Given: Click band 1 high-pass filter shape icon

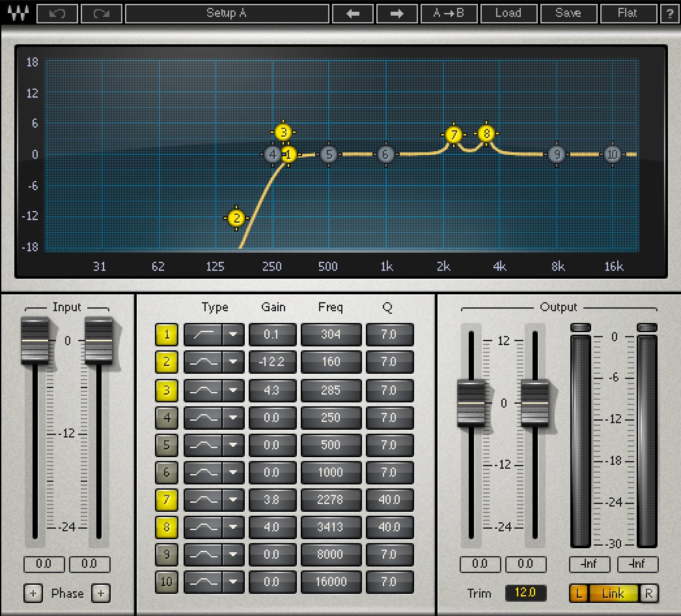Looking at the screenshot, I should click(203, 335).
